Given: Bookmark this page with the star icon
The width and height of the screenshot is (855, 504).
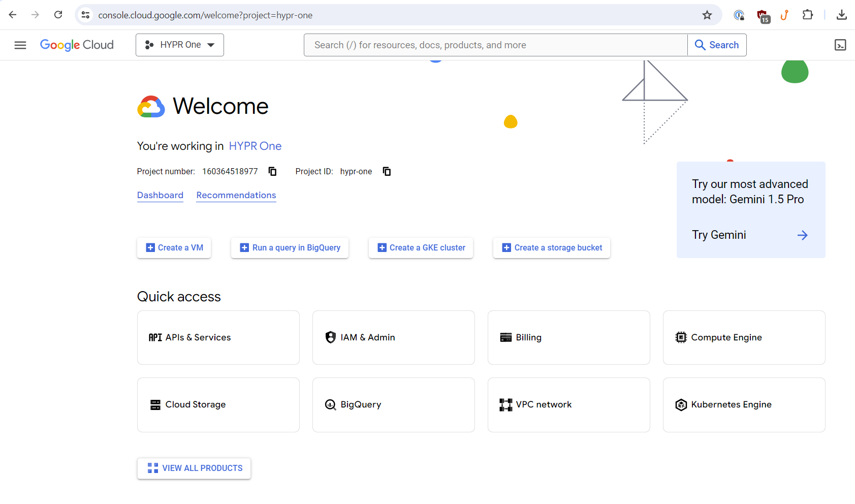Looking at the screenshot, I should pos(707,15).
